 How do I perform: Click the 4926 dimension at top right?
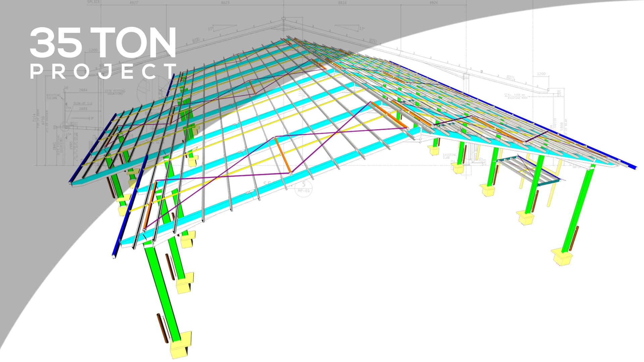pos(434,3)
